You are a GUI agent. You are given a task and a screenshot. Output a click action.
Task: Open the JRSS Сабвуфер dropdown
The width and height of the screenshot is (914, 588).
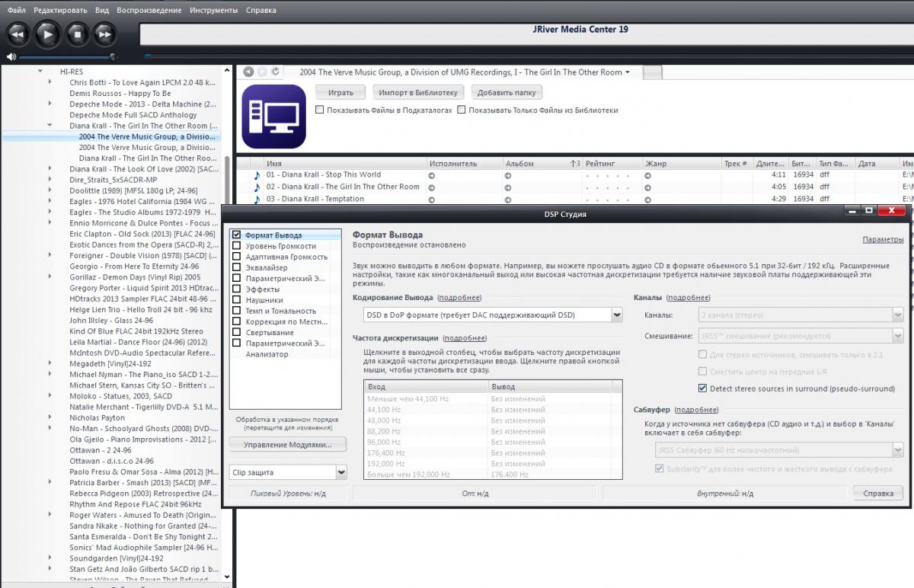[779, 450]
